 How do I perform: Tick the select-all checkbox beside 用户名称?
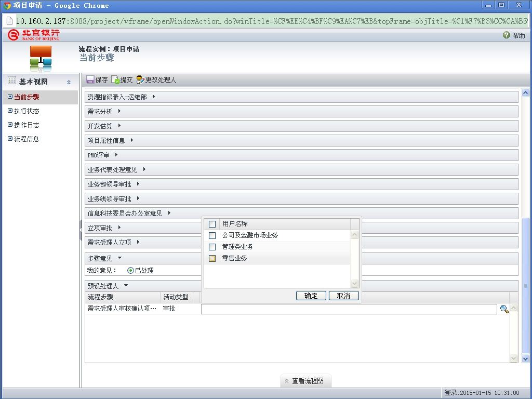pyautogui.click(x=212, y=224)
